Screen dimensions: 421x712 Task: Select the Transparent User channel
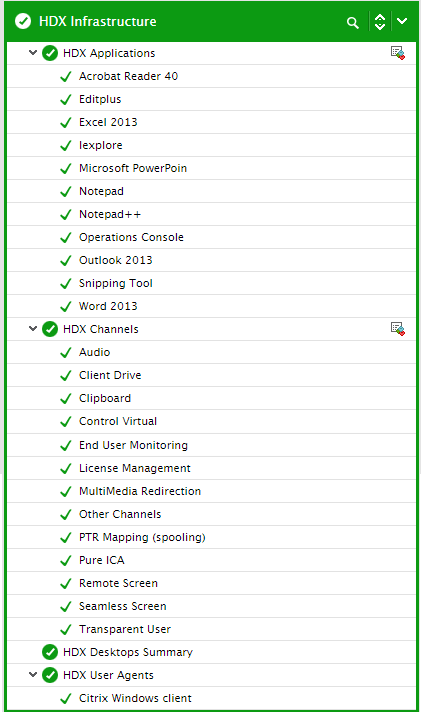point(125,629)
